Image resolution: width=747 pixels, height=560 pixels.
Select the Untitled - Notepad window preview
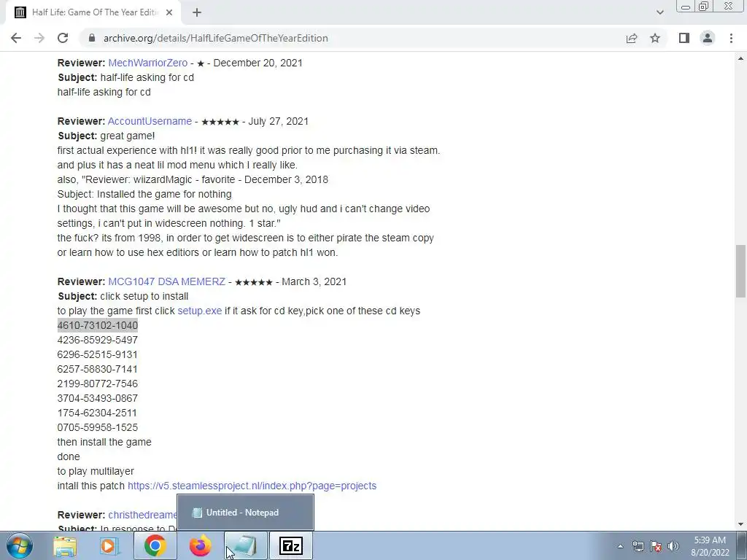point(245,513)
